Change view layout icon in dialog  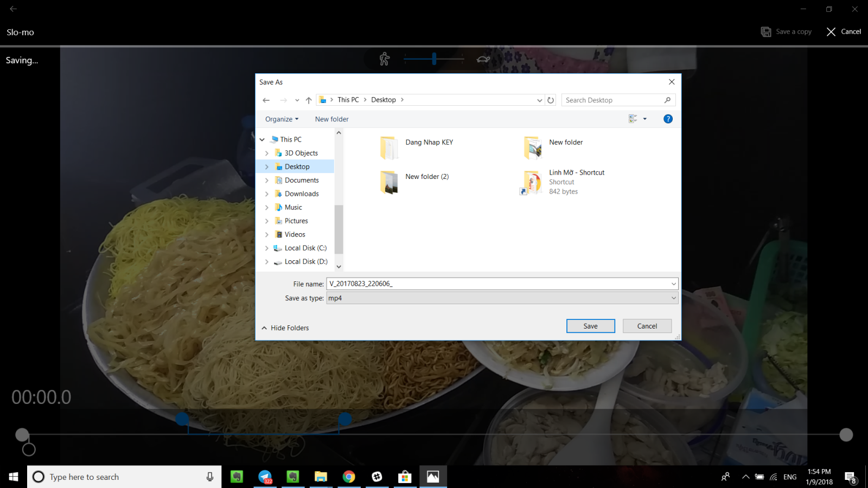[x=633, y=119]
